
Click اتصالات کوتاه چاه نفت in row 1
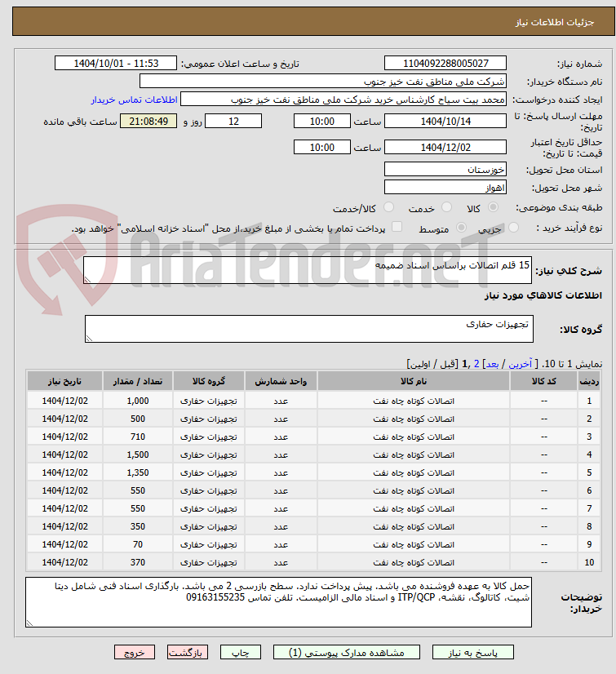pos(414,401)
